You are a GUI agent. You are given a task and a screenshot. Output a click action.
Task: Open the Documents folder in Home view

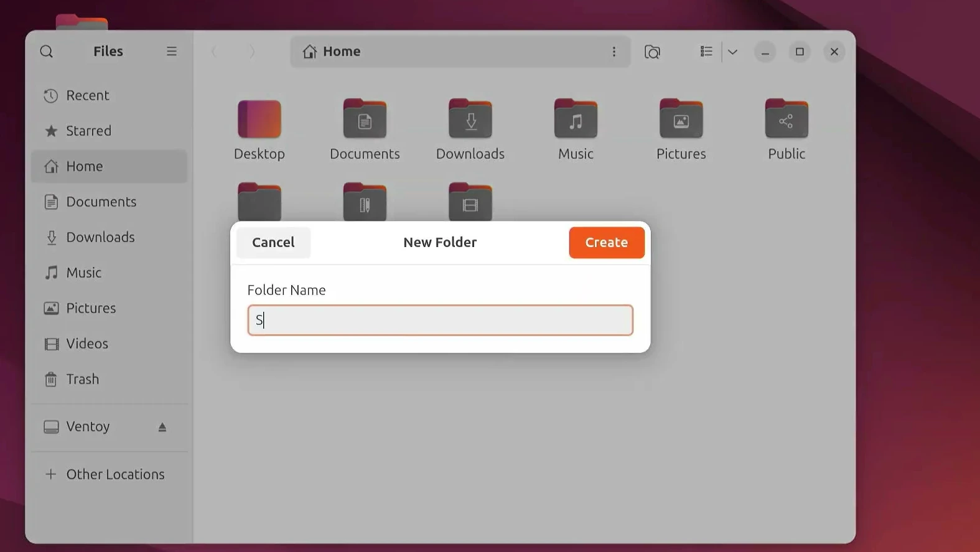365,129
